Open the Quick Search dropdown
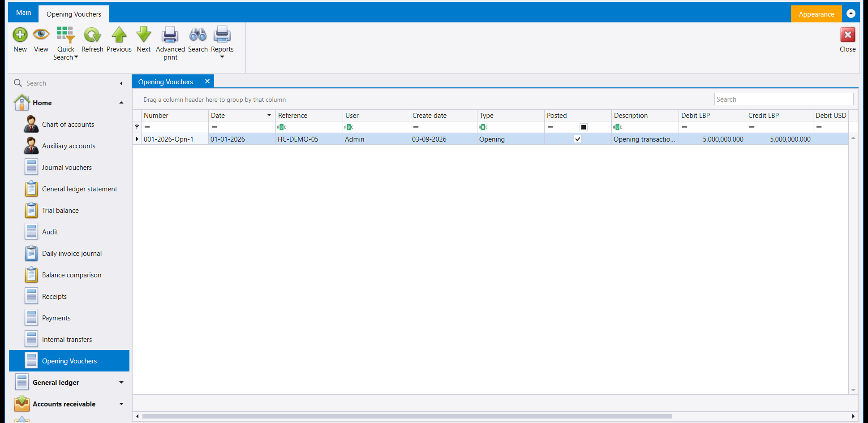 point(66,43)
